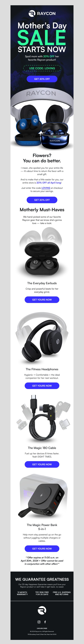Click the Mother's Day SALE headline banner

[x=42, y=38]
